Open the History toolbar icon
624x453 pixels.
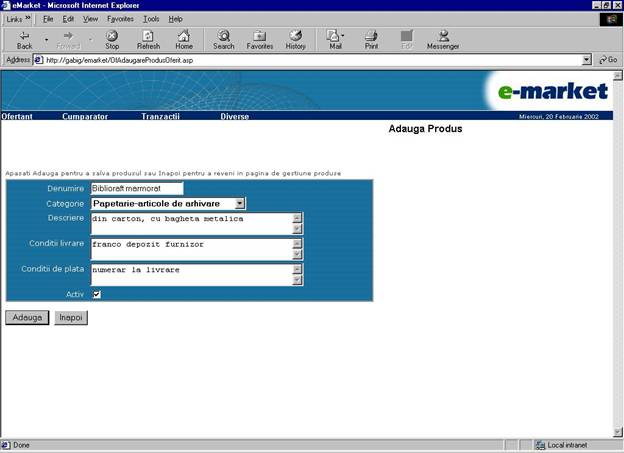[295, 36]
